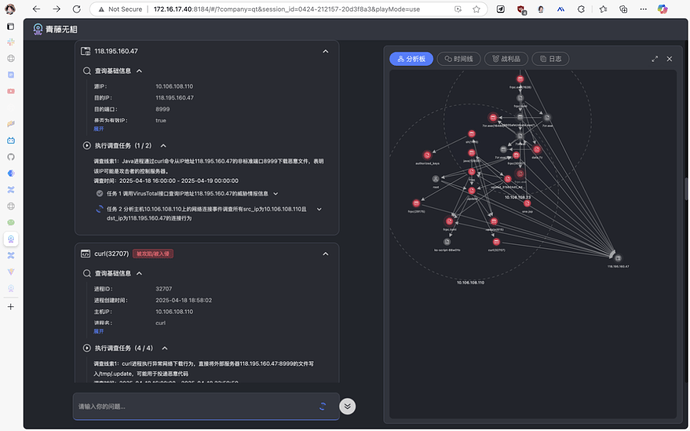Collapse 执行调查任务 (1 / 2) section
Viewport: 690px width, 431px height.
coord(164,145)
